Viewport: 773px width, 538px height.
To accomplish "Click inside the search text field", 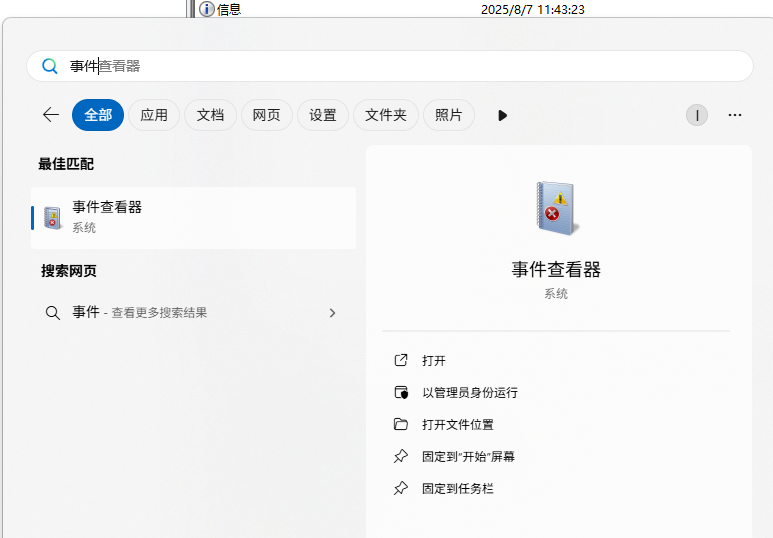I will 389,66.
